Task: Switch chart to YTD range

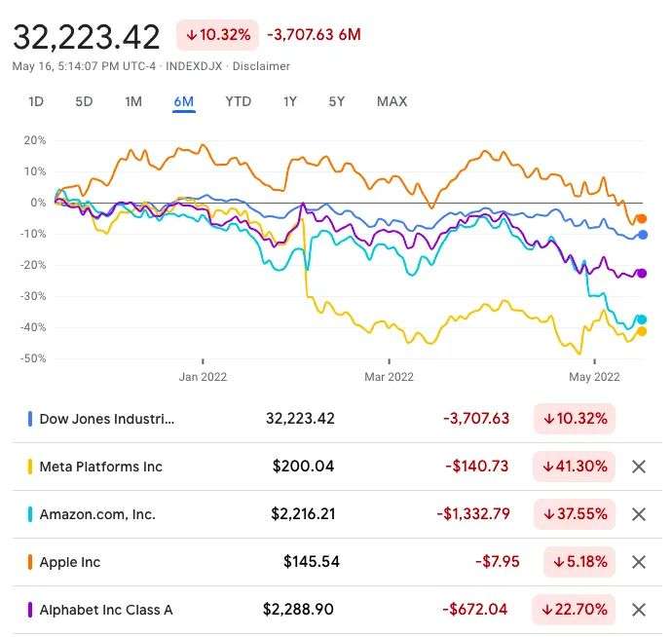Action: (238, 101)
